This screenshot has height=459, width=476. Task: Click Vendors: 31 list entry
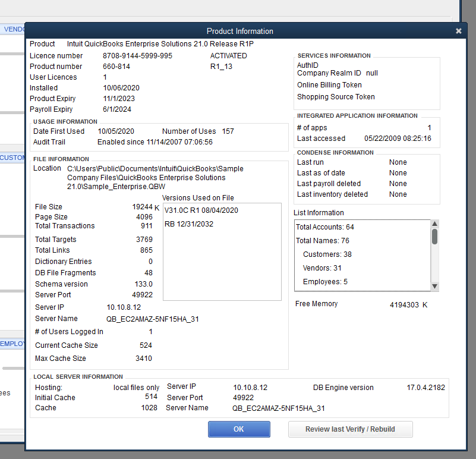tap(322, 268)
